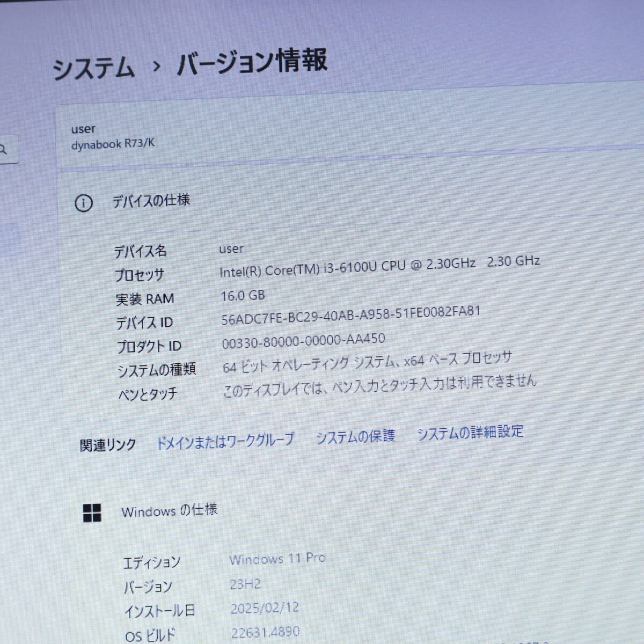This screenshot has width=644, height=644.
Task: Select the dynabook R73/K model text
Action: [113, 144]
